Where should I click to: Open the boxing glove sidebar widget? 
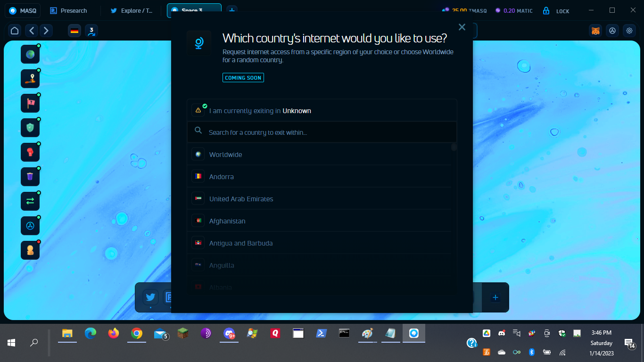tap(30, 152)
